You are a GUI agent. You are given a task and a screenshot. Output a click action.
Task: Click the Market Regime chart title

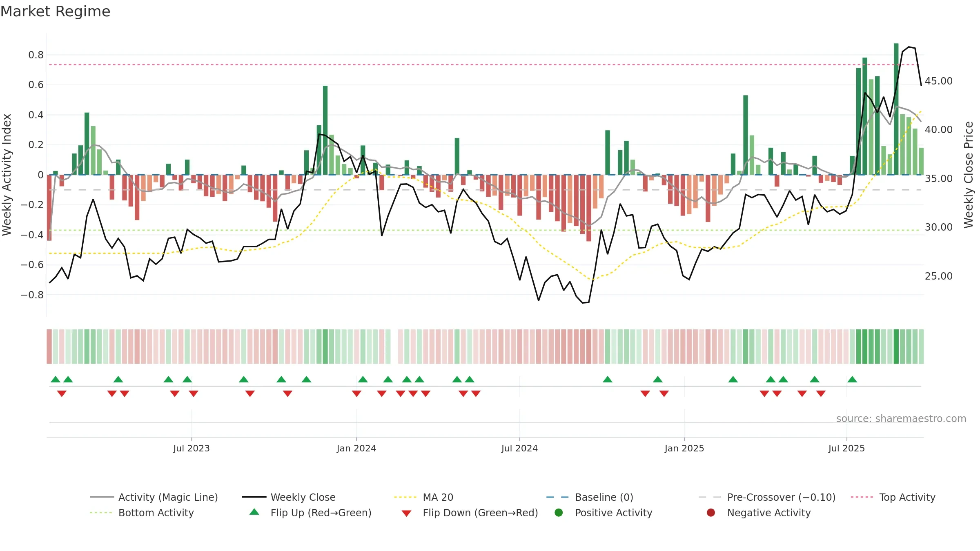(x=55, y=11)
